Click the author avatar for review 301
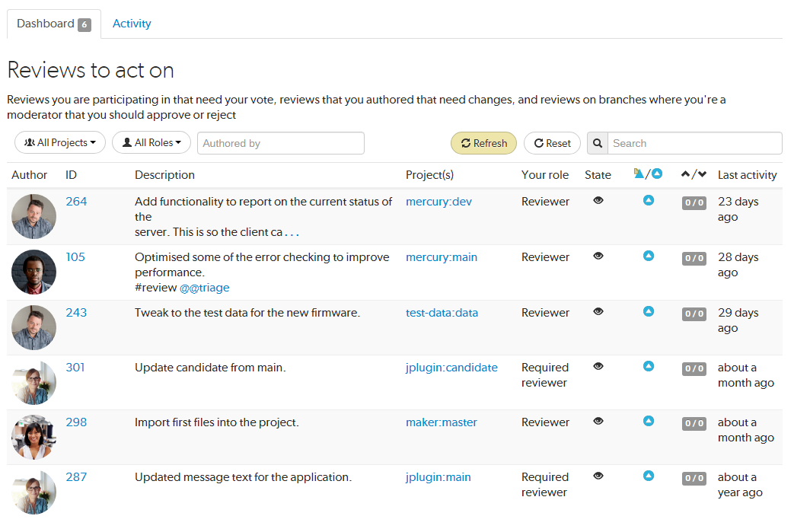 point(34,383)
